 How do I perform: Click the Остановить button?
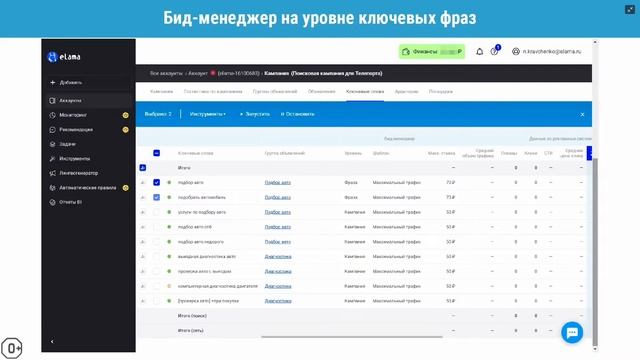click(x=298, y=114)
